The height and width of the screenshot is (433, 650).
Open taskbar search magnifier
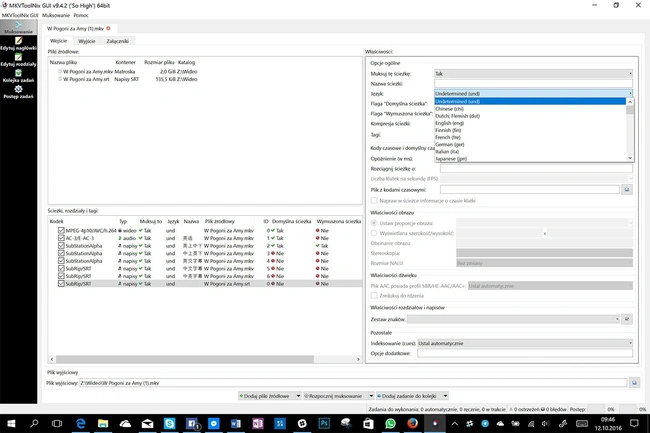tap(34, 423)
